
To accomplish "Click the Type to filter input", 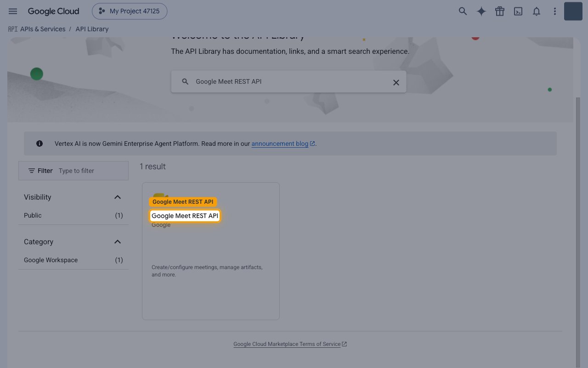I will pyautogui.click(x=92, y=171).
